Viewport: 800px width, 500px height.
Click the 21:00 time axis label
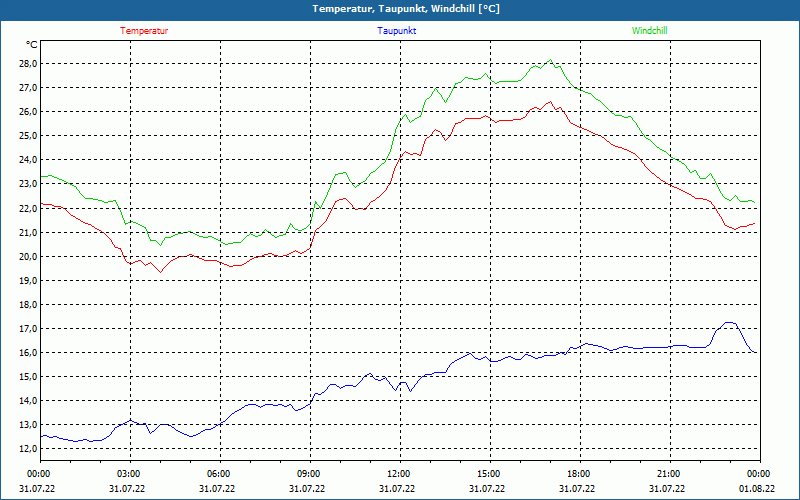[x=670, y=473]
